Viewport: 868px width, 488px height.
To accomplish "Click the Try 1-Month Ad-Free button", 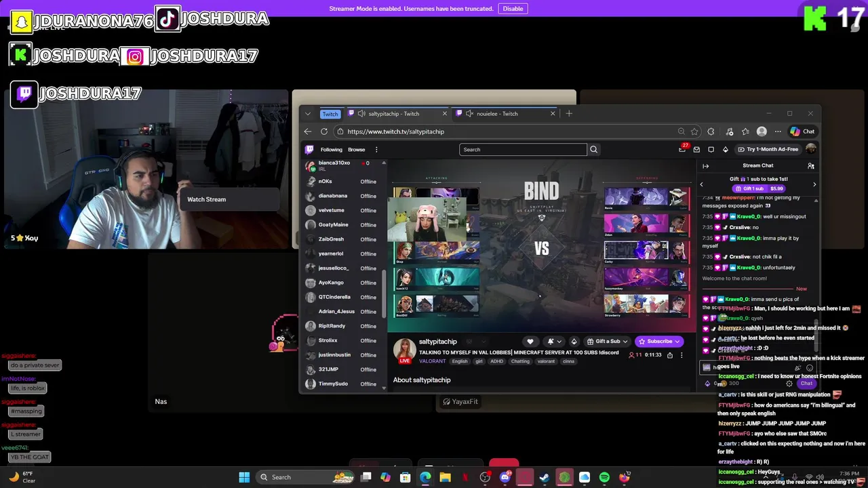I will coord(768,149).
